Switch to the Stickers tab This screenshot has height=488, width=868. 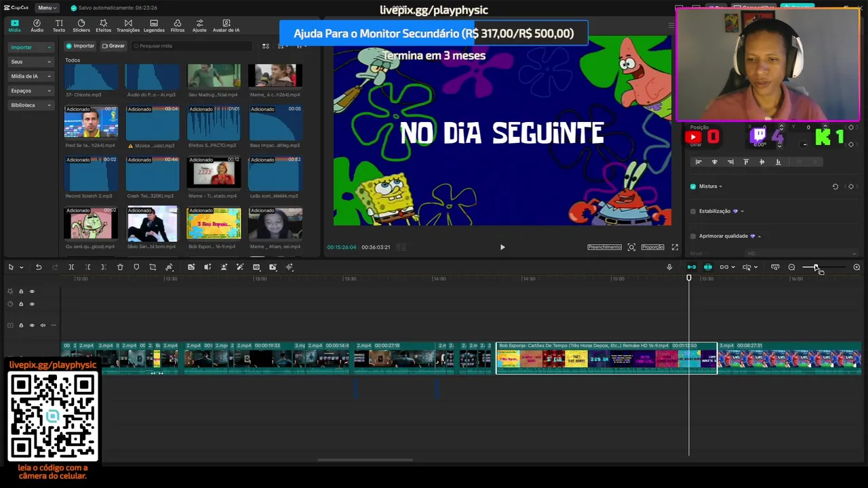(81, 26)
